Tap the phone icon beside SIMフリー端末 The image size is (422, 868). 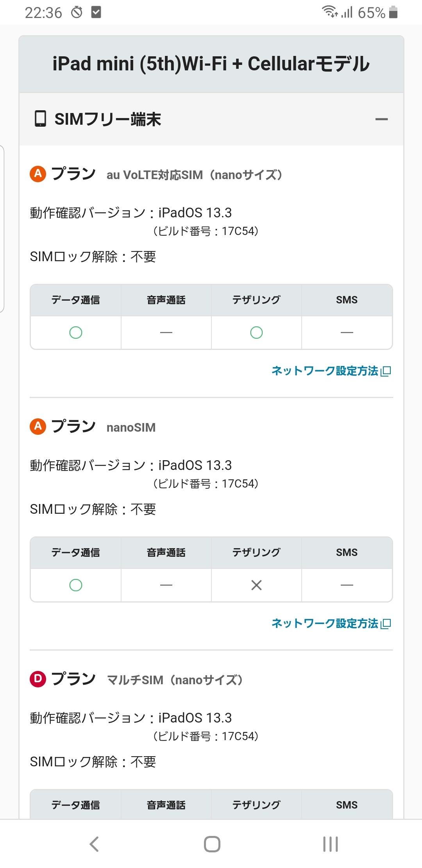point(40,119)
